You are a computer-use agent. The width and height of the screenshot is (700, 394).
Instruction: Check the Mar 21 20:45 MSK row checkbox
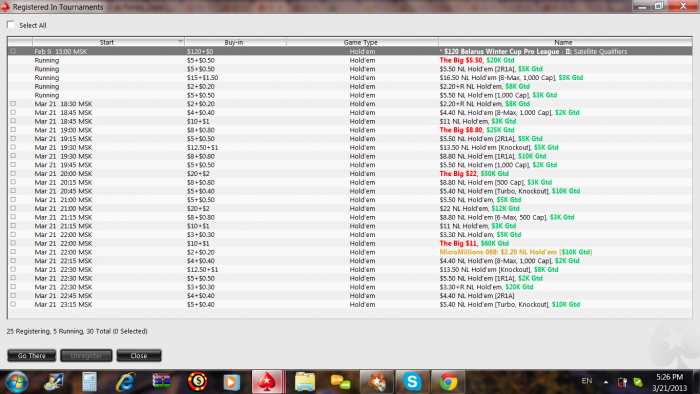[13, 191]
